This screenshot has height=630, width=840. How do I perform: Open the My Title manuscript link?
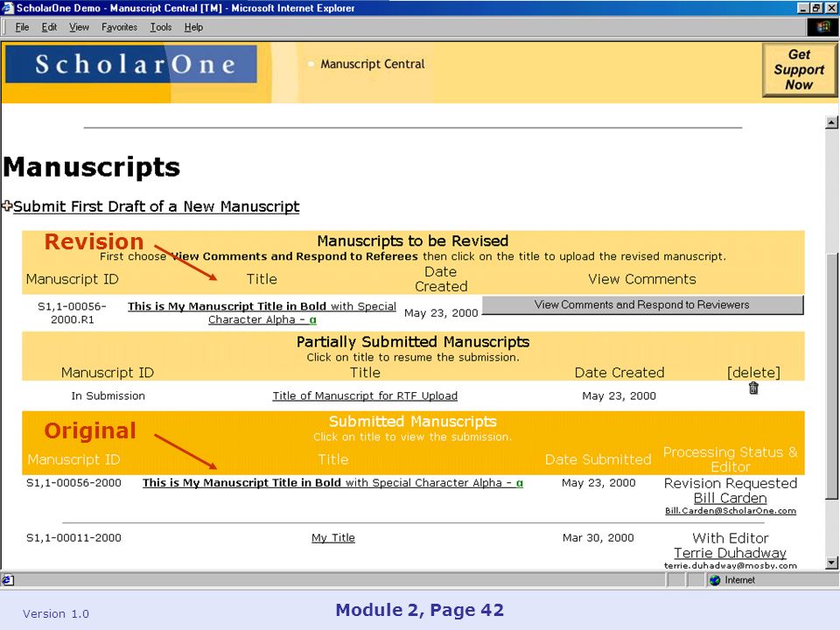pos(333,537)
